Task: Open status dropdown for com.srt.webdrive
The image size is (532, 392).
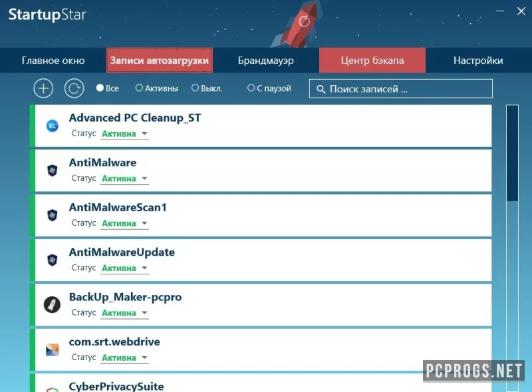Action: 124,357
